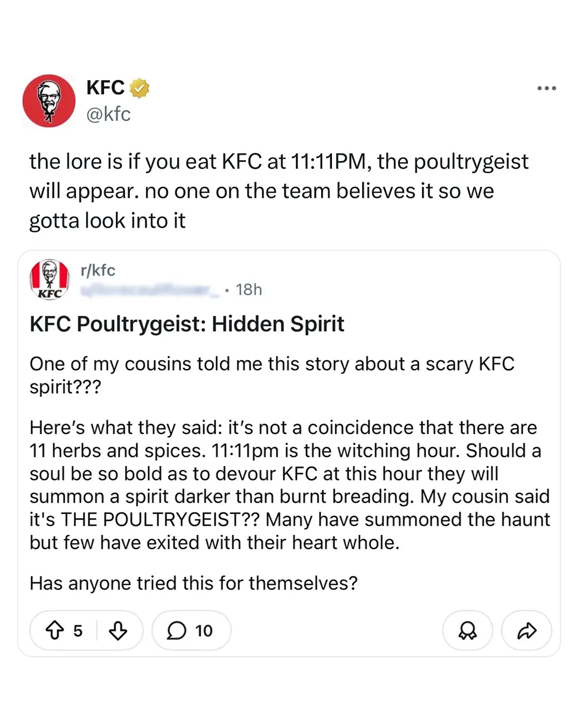Click the post body paragraph about 11 herbs
The image size is (582, 728).
point(289,485)
